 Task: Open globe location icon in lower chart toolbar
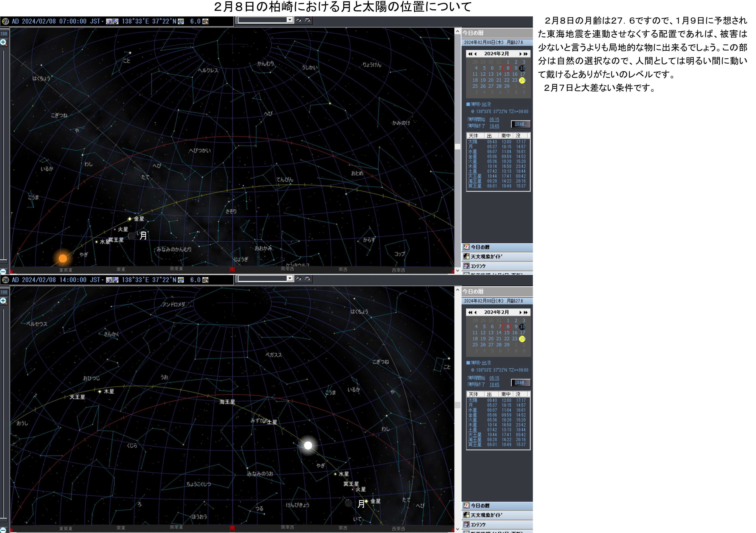click(x=181, y=280)
